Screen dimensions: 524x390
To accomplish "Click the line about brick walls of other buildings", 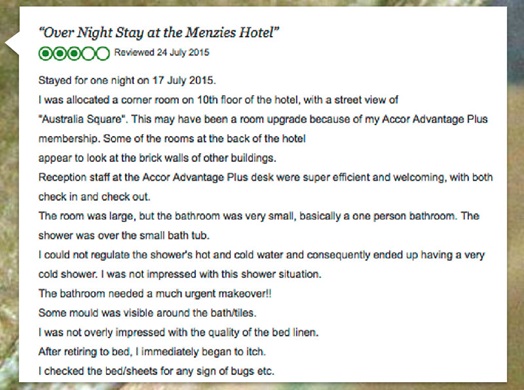I will point(157,158).
